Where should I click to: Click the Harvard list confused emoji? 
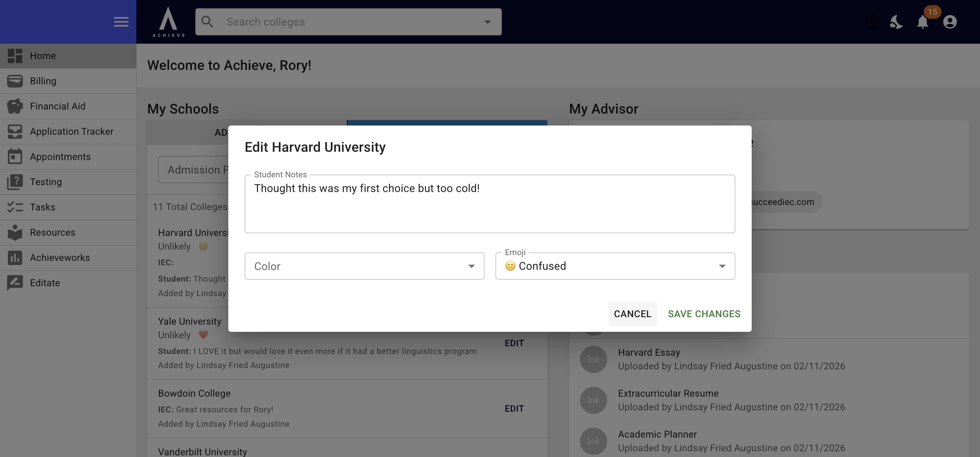(203, 246)
